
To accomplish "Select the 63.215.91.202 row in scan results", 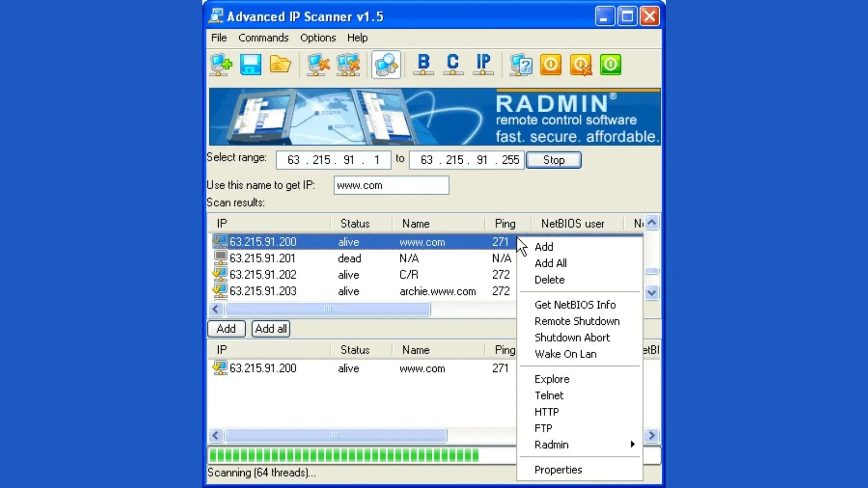I will (x=263, y=275).
